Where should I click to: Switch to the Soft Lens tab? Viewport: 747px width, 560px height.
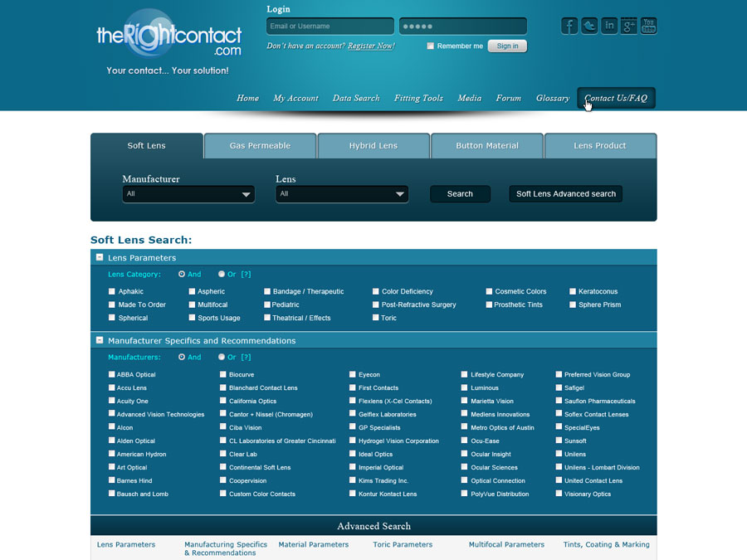point(147,146)
